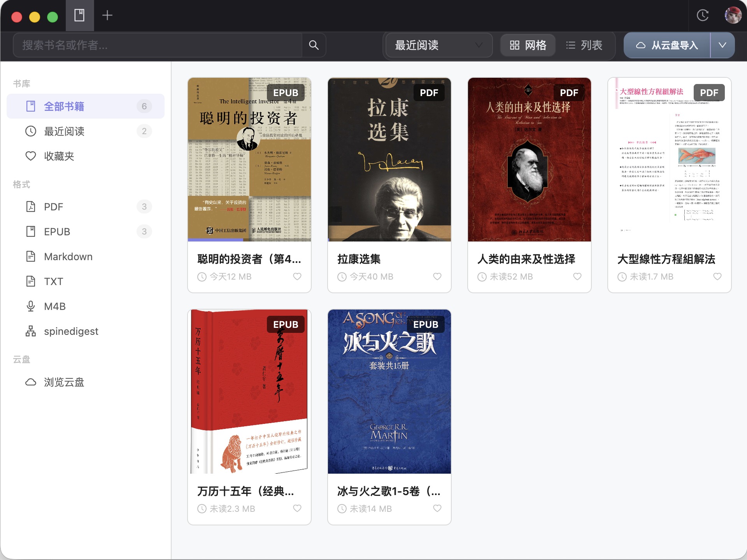Filter by spinedigest format

(71, 331)
